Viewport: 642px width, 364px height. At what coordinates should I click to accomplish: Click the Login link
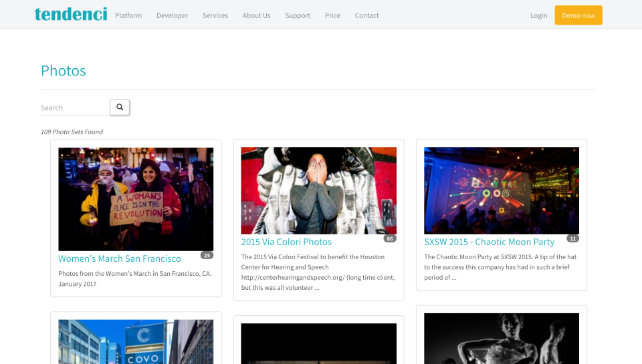[x=538, y=15]
